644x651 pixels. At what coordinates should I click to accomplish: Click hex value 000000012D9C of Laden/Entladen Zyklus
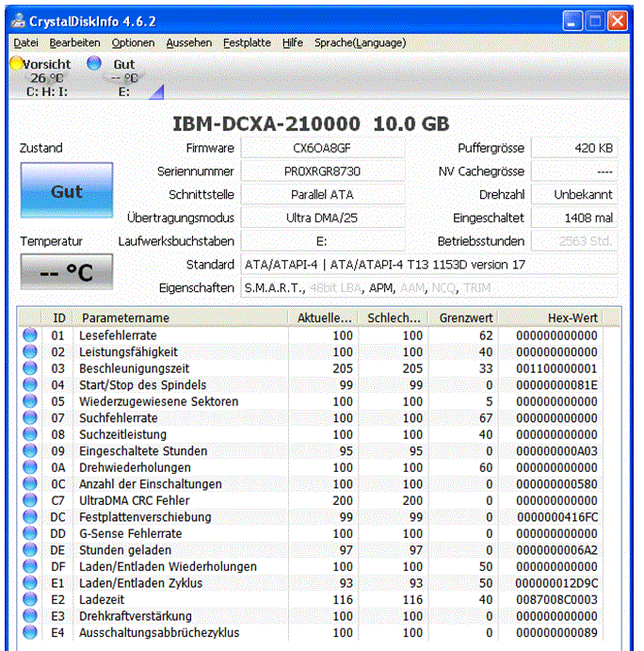click(x=556, y=583)
